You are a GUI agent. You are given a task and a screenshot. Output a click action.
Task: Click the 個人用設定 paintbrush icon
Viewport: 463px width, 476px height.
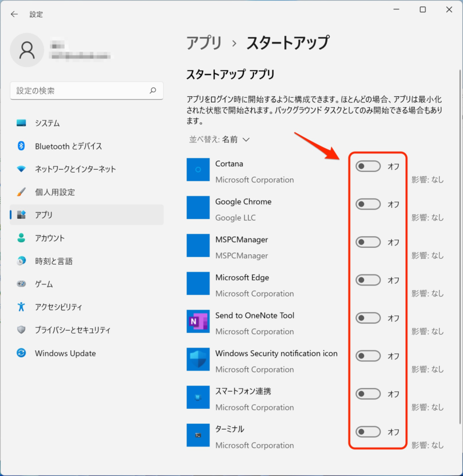pyautogui.click(x=21, y=192)
